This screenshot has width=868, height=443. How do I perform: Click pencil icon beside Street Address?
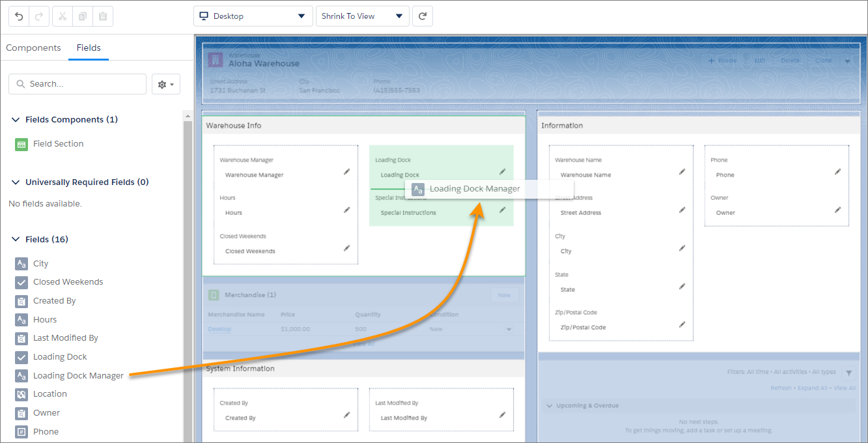[x=682, y=210]
